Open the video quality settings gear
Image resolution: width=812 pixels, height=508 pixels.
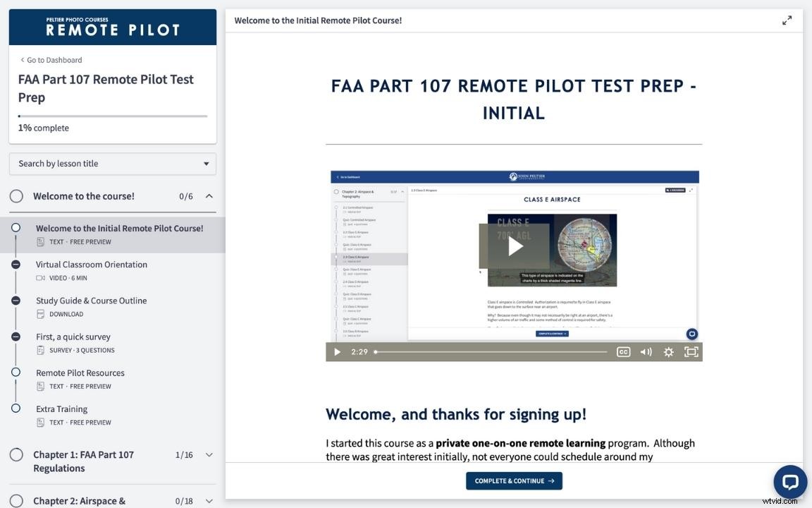tap(668, 351)
